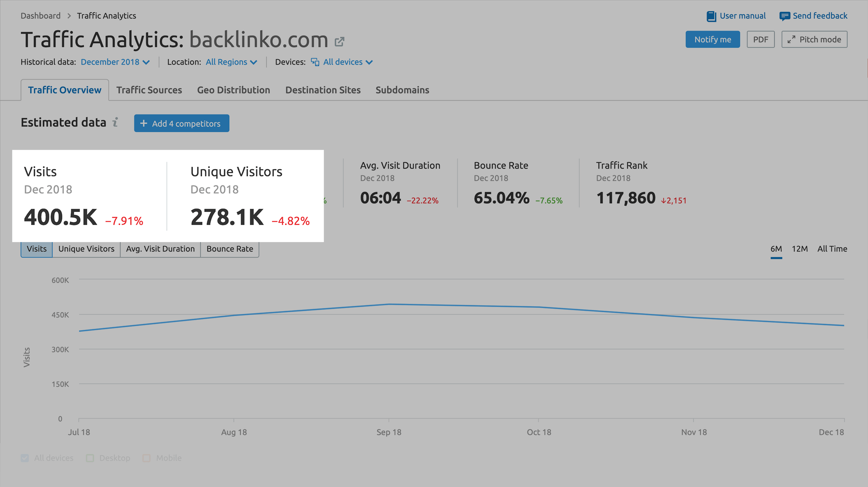Image resolution: width=868 pixels, height=487 pixels.
Task: Toggle All devices checkbox on chart
Action: (25, 458)
